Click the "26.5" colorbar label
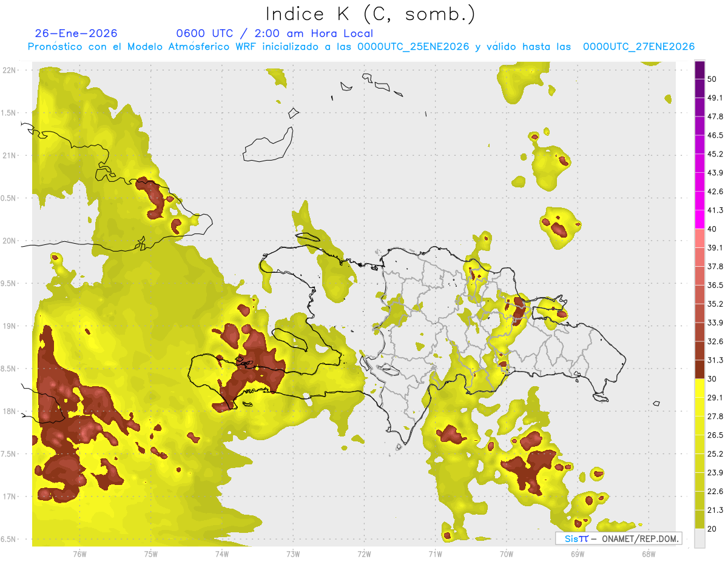728x562 pixels. click(x=715, y=435)
